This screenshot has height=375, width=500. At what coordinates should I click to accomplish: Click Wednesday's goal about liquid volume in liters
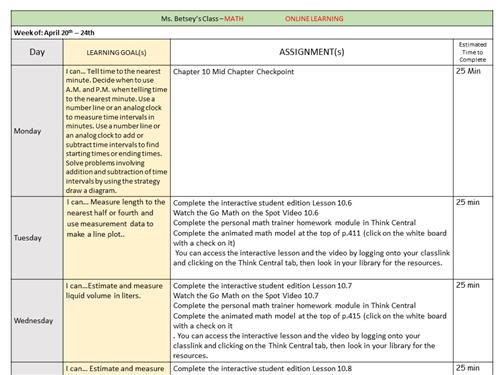coord(114,291)
